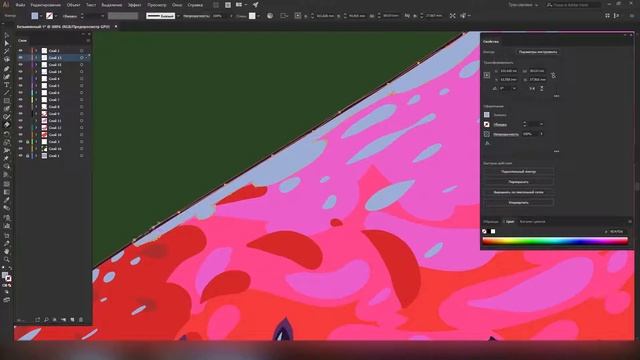Click the reference point icon in Properties
Viewport: 640px width, 360px height.
(487, 75)
